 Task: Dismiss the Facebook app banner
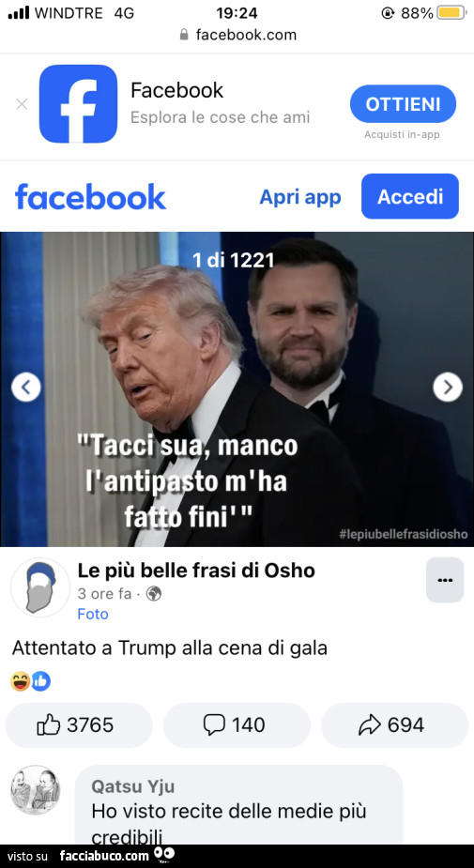[x=22, y=104]
